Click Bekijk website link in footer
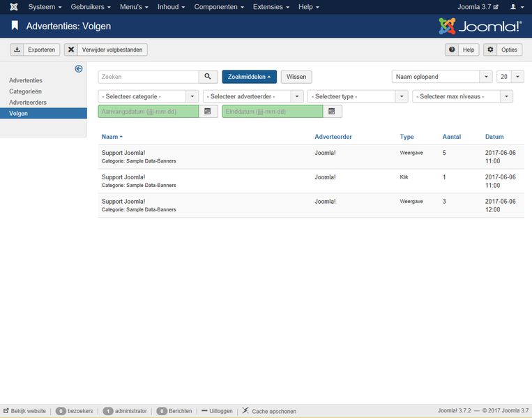Screen dimensions: 532x418 (x=28, y=411)
